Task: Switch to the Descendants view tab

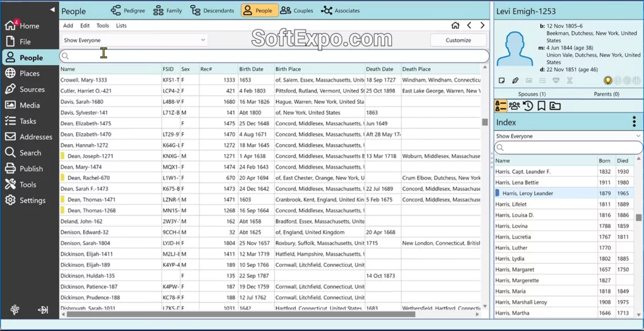Action: [213, 11]
